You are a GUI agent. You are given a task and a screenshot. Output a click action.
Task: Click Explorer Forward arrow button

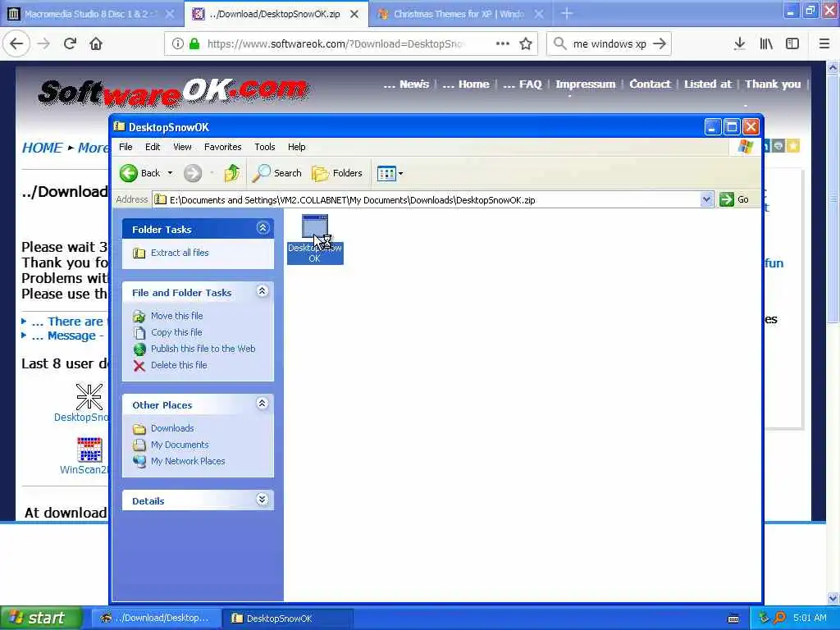(193, 173)
